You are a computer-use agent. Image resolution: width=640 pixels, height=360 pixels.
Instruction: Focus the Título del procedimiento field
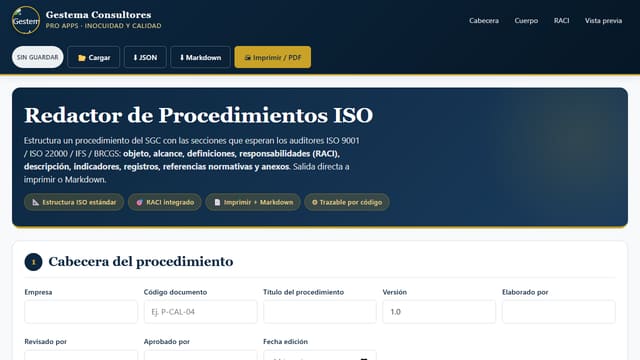[x=320, y=312]
